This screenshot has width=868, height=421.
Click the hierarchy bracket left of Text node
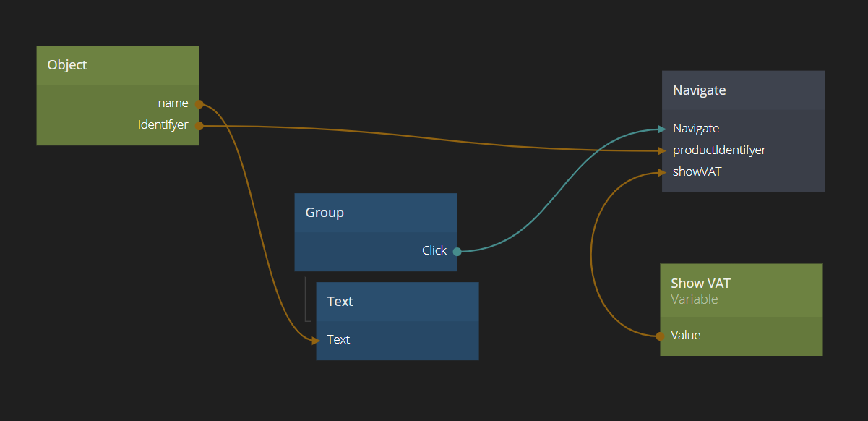pyautogui.click(x=306, y=299)
